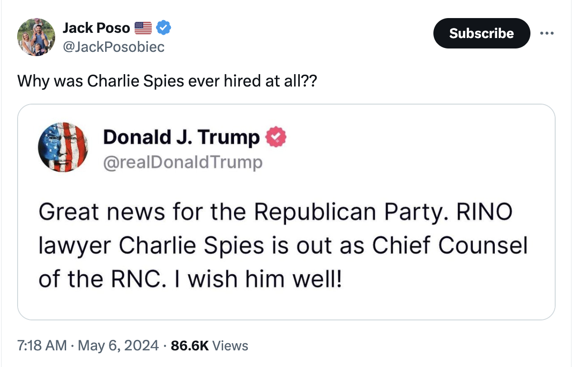
Task: Click 'I wish him well!' in the quote
Action: pos(264,279)
